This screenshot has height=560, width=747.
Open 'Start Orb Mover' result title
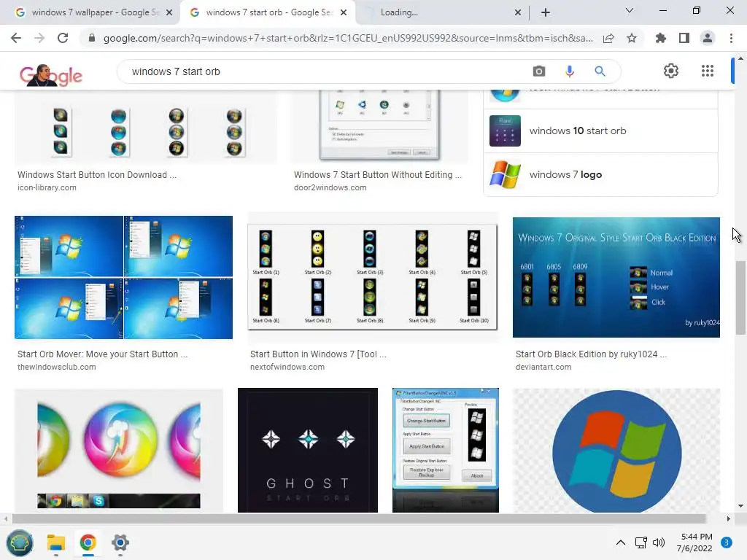click(102, 354)
